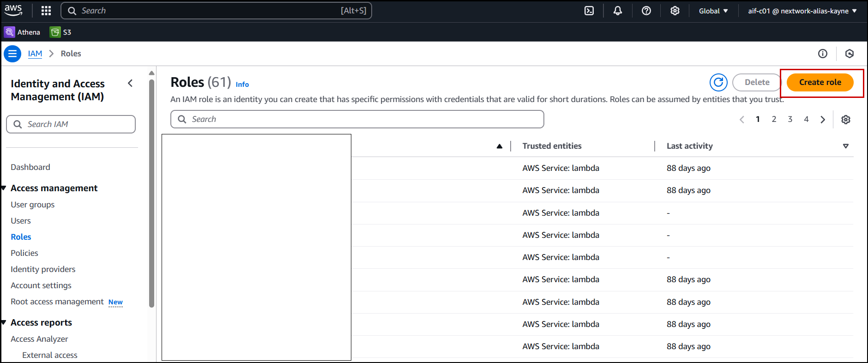Go to previous page of roles
The height and width of the screenshot is (363, 868).
742,120
